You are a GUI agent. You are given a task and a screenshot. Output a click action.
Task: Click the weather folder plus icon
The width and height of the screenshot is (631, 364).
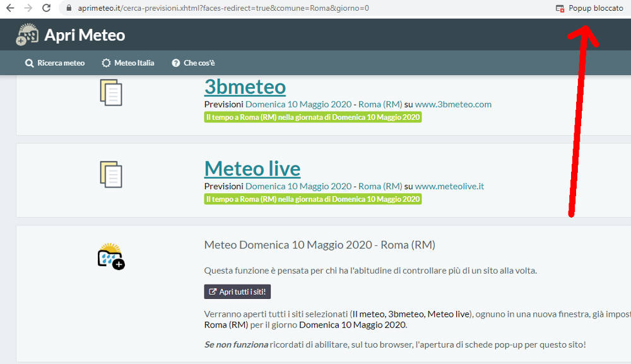coord(111,256)
